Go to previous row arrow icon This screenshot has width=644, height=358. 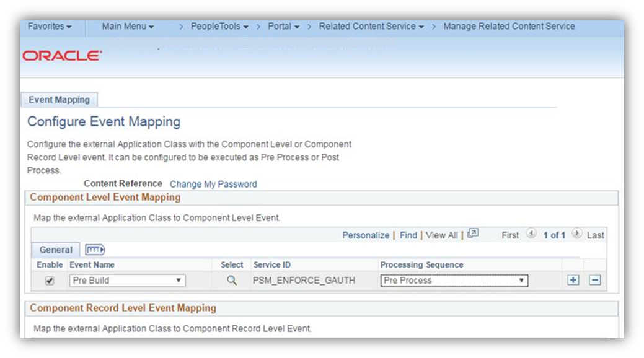pos(531,234)
